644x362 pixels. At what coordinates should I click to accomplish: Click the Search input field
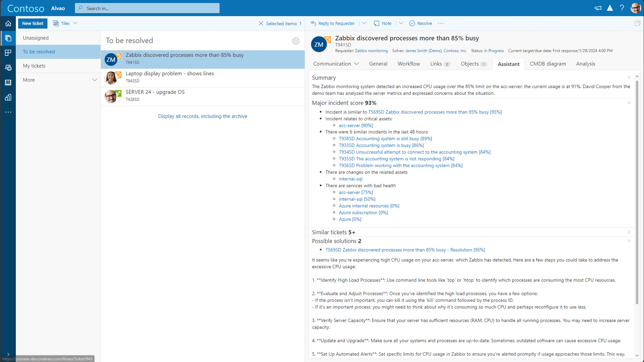(x=147, y=8)
